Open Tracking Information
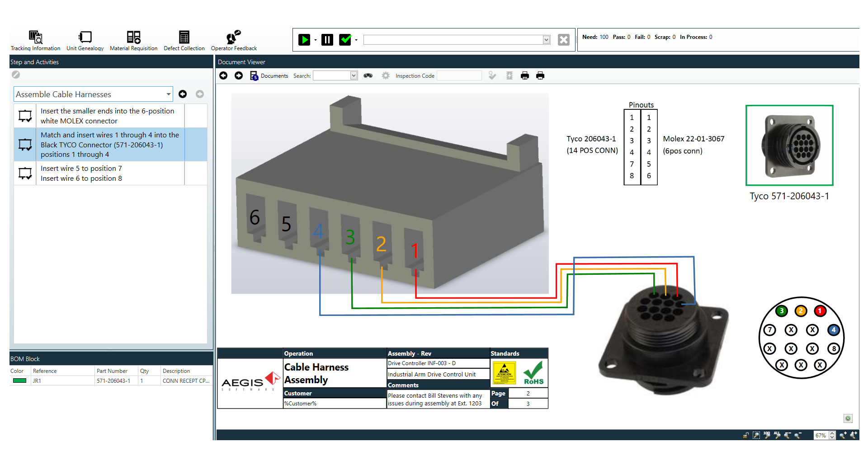The width and height of the screenshot is (868, 470). [x=35, y=41]
